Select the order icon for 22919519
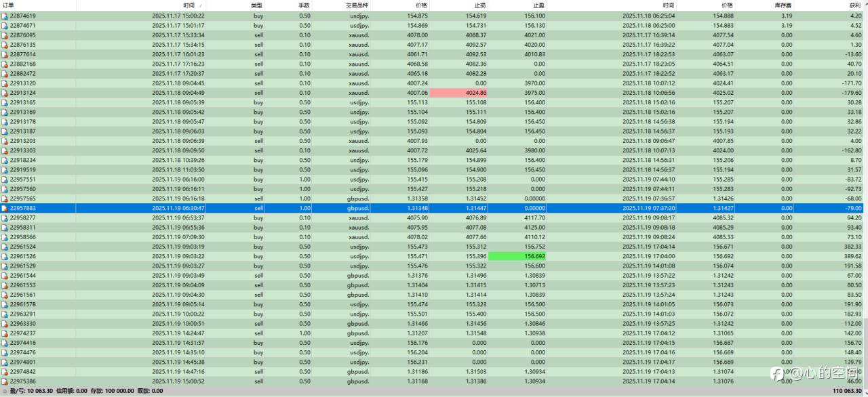The width and height of the screenshot is (868, 397). 5,169
